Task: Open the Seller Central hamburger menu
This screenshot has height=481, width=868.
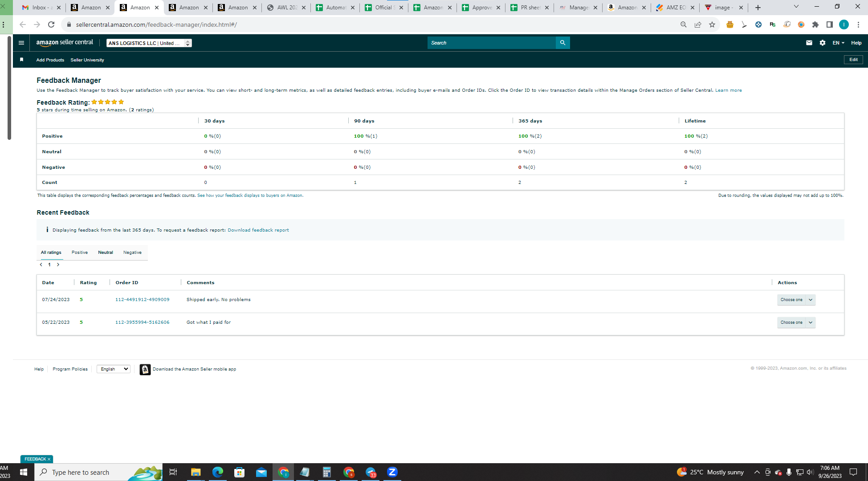Action: click(21, 43)
